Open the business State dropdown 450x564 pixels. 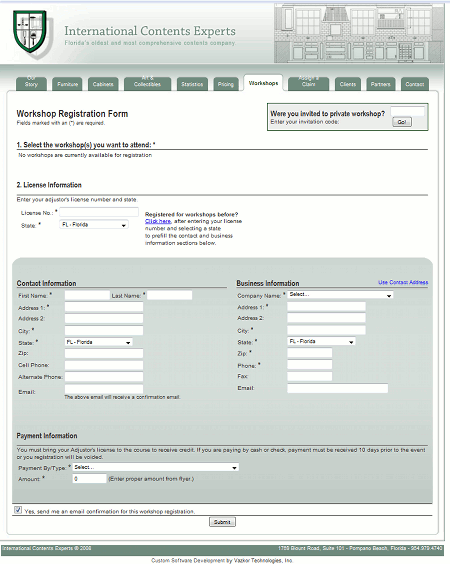[321, 341]
